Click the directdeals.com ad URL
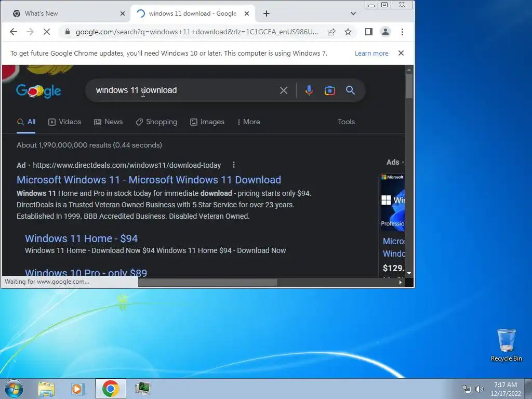 pos(127,165)
